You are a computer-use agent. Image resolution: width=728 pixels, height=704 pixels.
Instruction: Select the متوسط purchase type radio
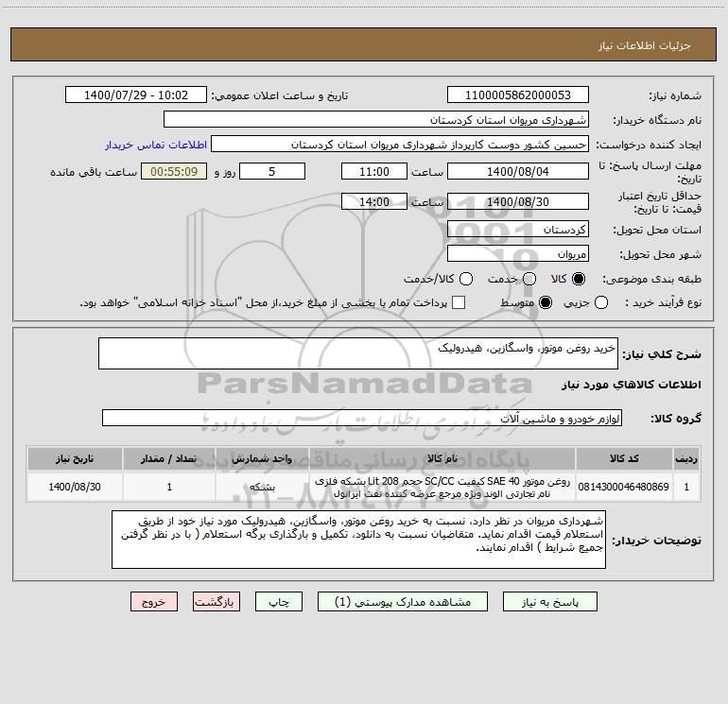tap(546, 302)
